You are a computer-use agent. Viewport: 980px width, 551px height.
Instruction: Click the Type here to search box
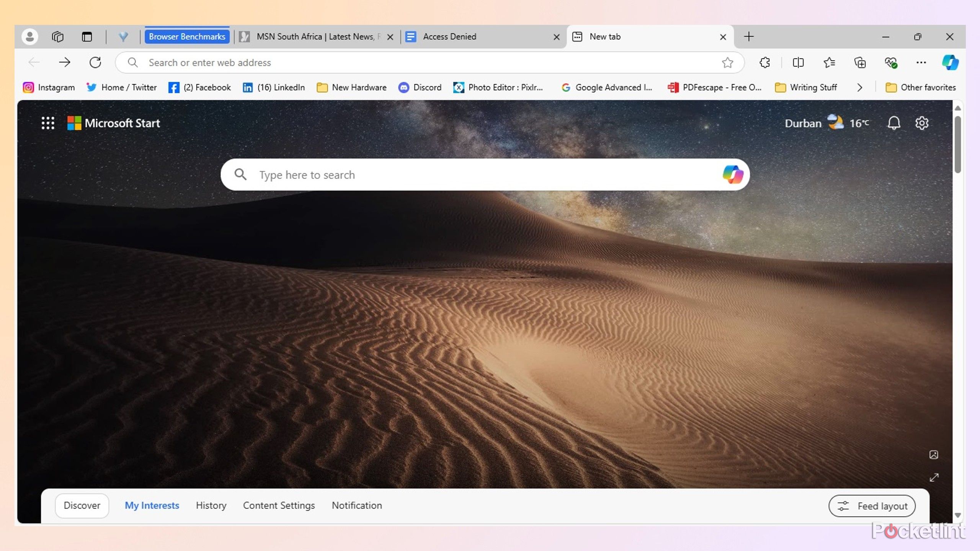click(485, 174)
